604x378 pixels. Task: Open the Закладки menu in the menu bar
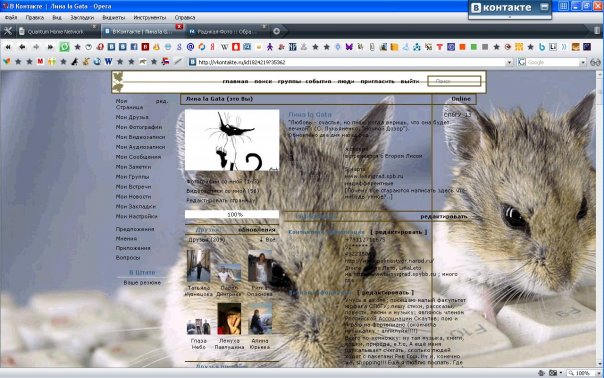pyautogui.click(x=82, y=17)
